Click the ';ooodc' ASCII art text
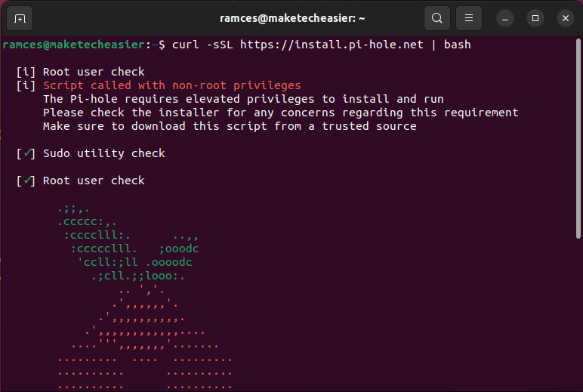Image resolution: width=583 pixels, height=392 pixels. [179, 248]
